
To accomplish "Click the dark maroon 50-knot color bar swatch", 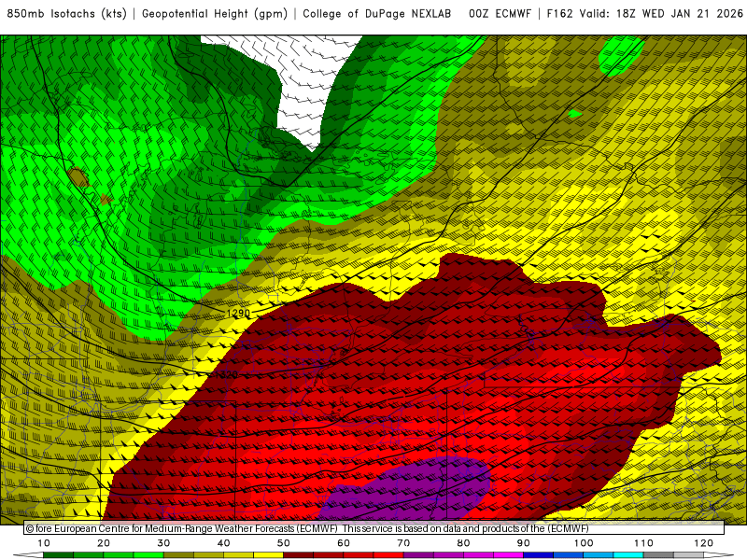I will click(298, 555).
